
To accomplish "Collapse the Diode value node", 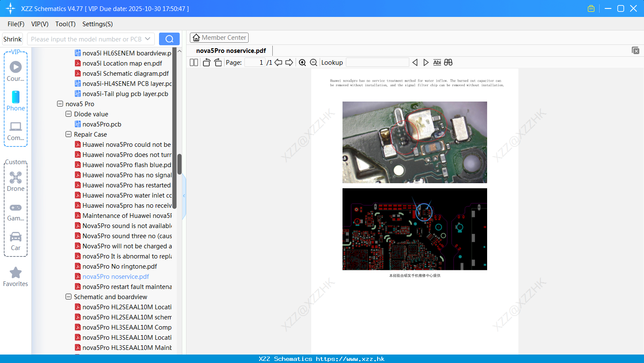I will click(x=69, y=114).
